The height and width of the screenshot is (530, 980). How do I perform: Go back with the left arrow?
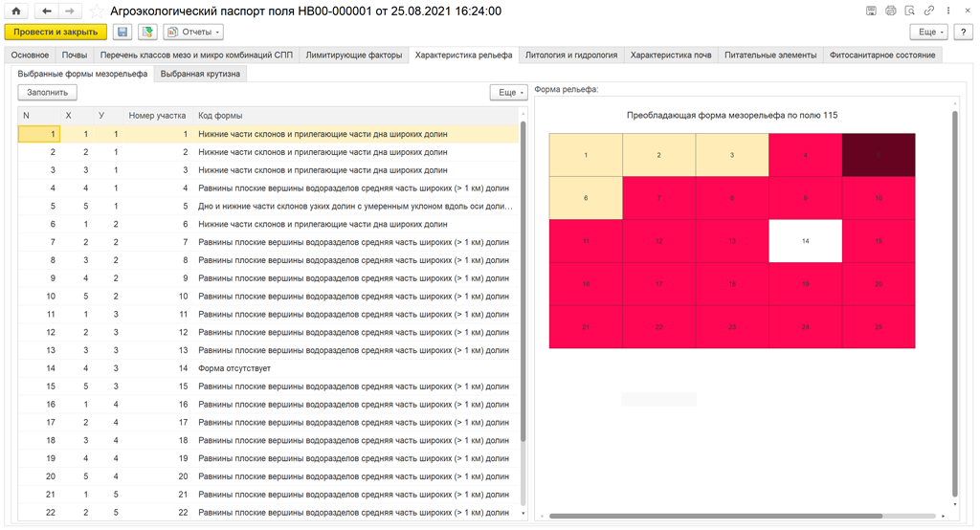click(x=47, y=11)
